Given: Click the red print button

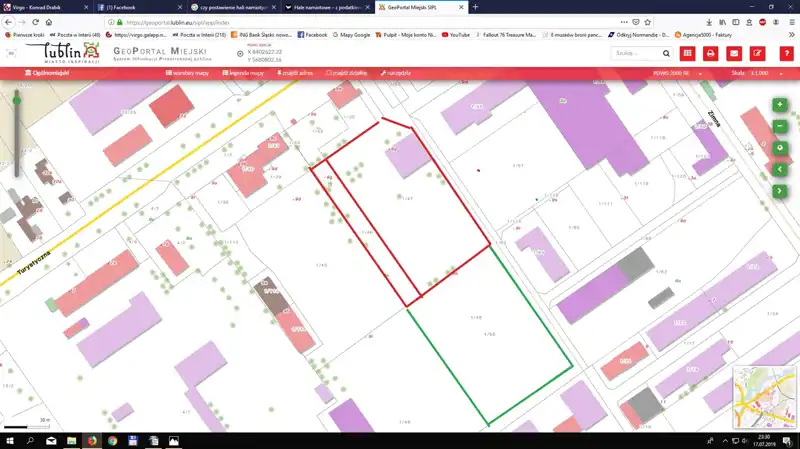Looking at the screenshot, I should (711, 53).
